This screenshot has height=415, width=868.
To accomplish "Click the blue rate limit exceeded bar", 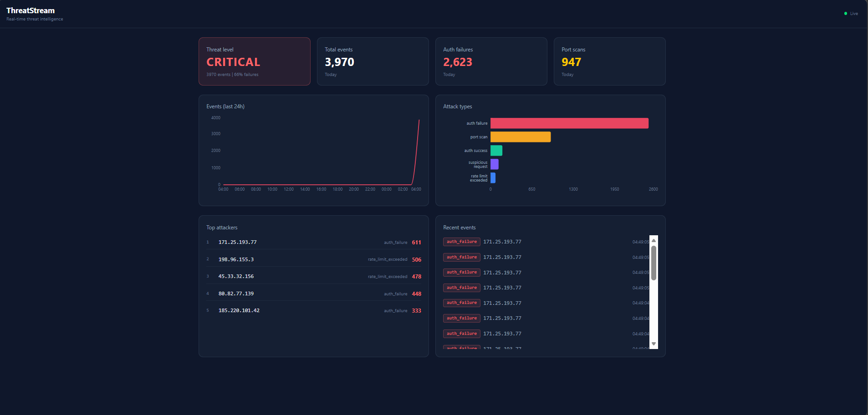I will (x=494, y=178).
